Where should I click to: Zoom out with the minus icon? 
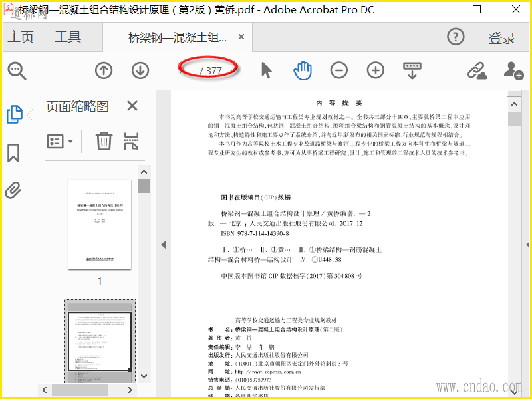coord(339,70)
